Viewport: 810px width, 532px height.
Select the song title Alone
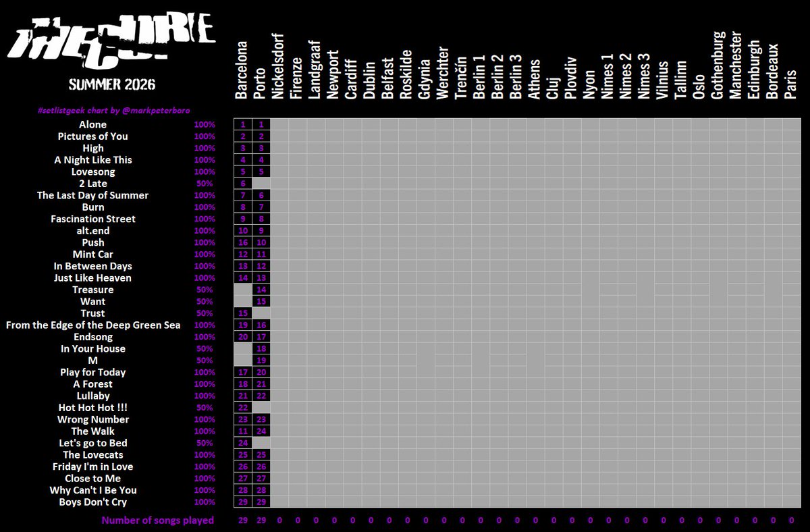[x=93, y=124]
